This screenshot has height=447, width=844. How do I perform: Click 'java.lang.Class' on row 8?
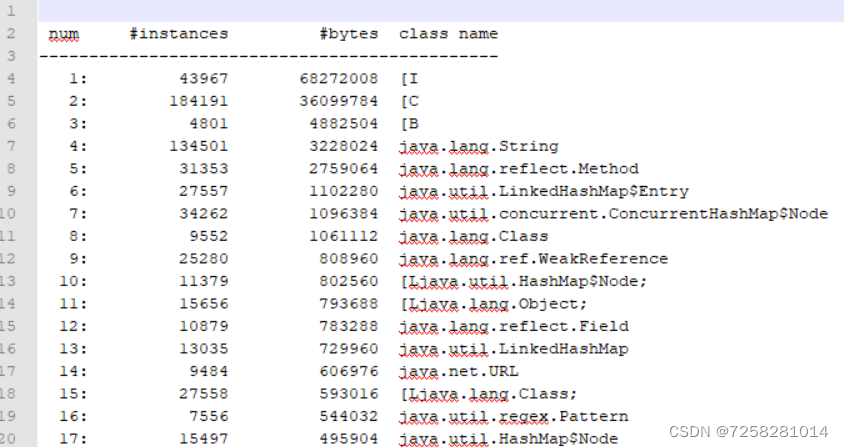pos(473,236)
